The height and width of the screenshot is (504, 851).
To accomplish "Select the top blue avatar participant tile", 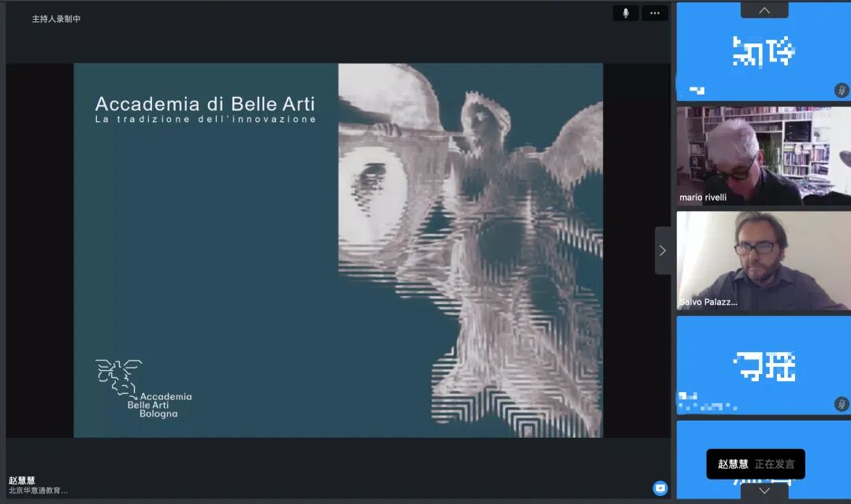I will tap(764, 51).
